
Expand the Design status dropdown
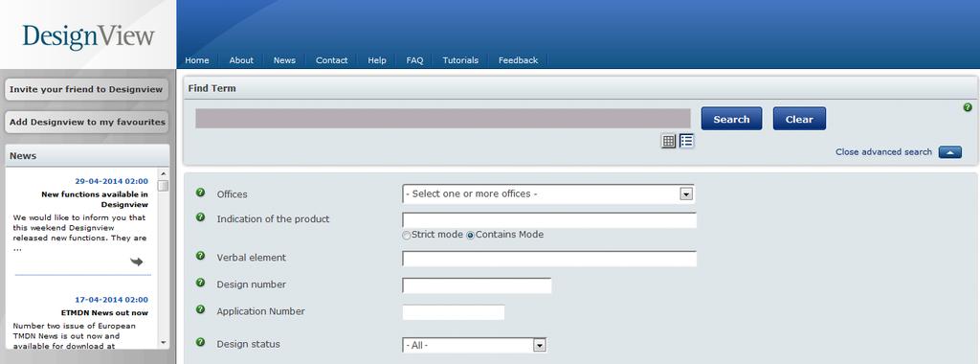(x=475, y=345)
